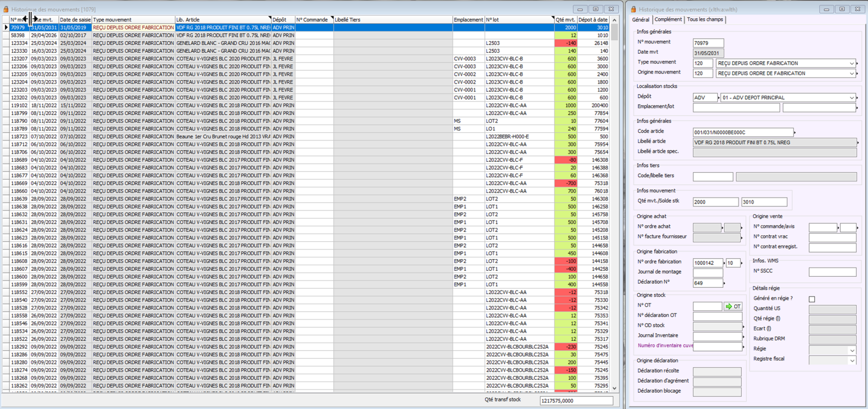868x409 pixels.
Task: Click the green arrow OT button
Action: 733,306
